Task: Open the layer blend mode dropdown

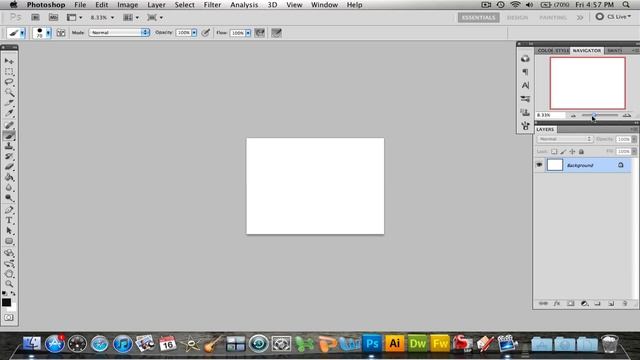Action: 565,139
